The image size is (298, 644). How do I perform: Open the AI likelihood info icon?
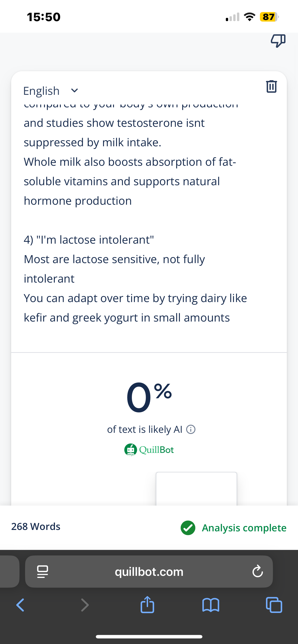point(191,430)
